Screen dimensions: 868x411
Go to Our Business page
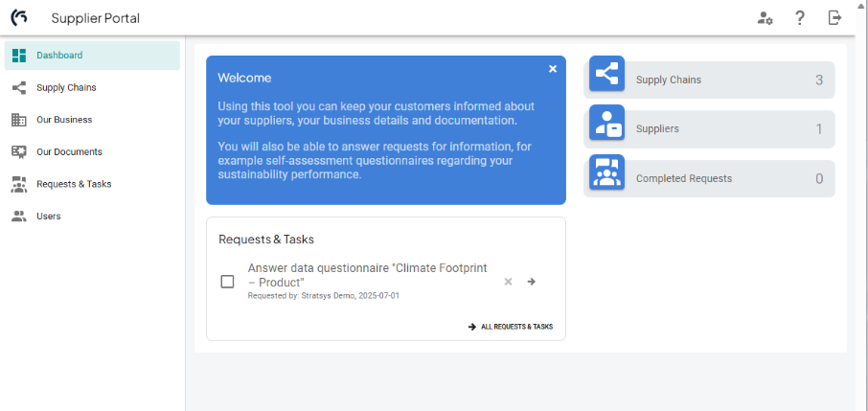64,120
